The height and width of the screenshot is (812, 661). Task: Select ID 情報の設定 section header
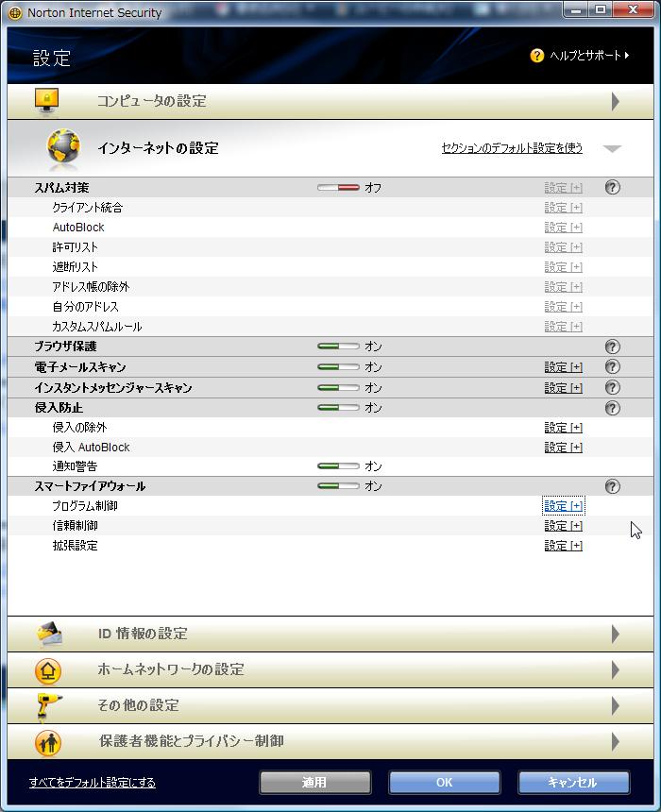[330, 634]
